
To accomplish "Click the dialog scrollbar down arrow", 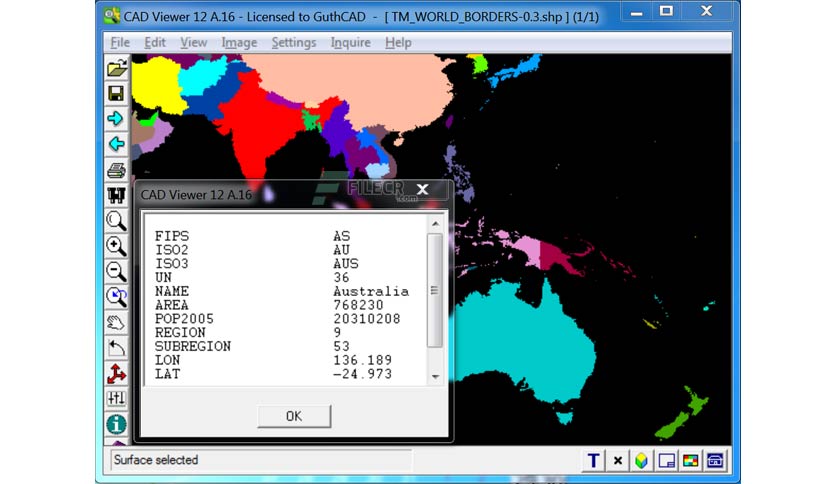I will (436, 377).
